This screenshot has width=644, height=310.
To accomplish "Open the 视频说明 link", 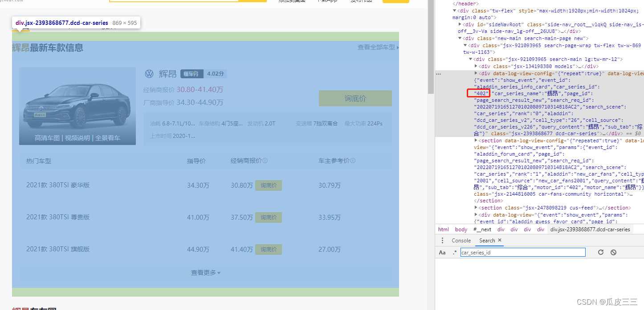I will pos(77,138).
